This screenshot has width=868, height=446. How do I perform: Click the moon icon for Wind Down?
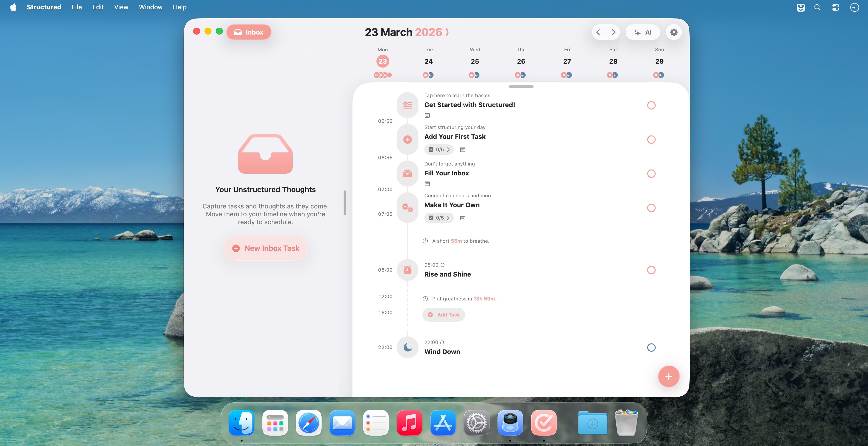(x=407, y=347)
